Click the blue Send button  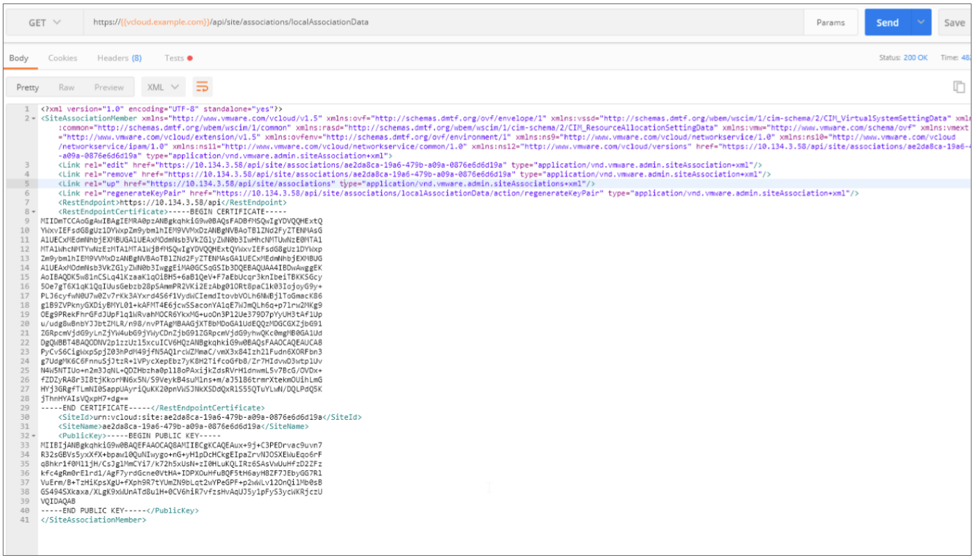(x=887, y=23)
